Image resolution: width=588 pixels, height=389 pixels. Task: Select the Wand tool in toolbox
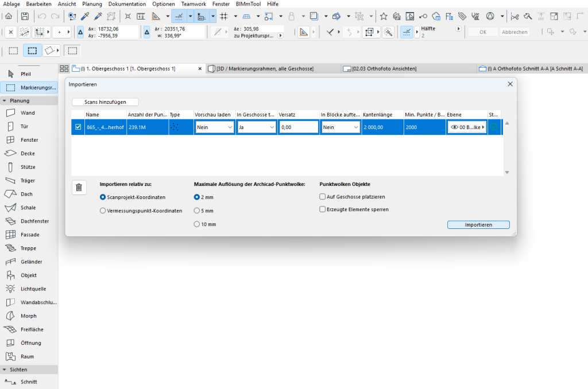click(x=28, y=113)
